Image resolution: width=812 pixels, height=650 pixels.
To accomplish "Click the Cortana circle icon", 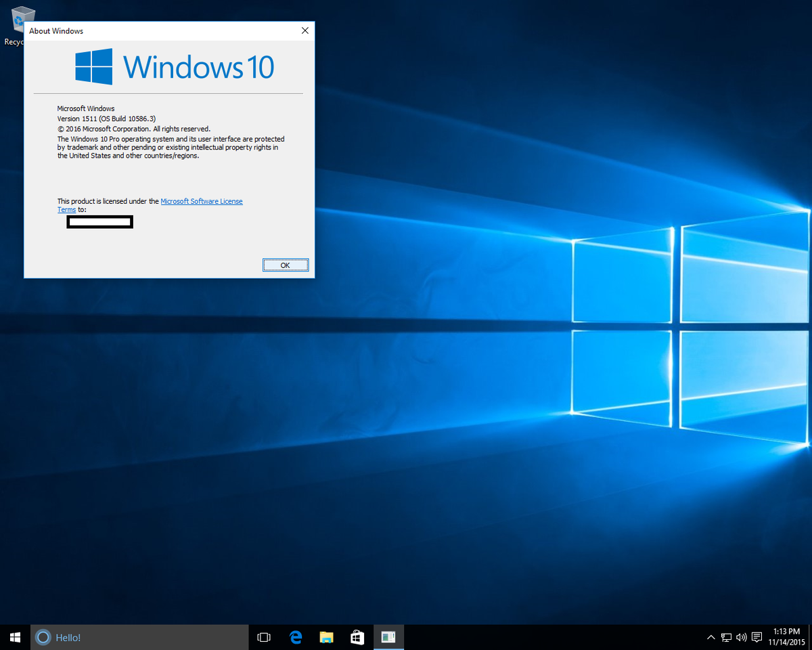I will (43, 637).
